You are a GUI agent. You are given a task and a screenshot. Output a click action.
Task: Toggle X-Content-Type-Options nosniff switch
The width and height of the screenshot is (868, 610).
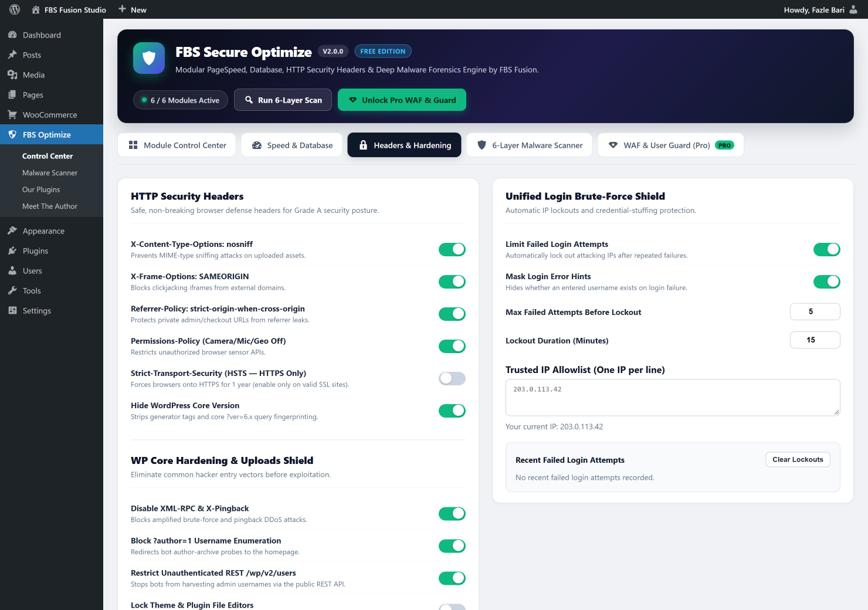click(x=452, y=249)
